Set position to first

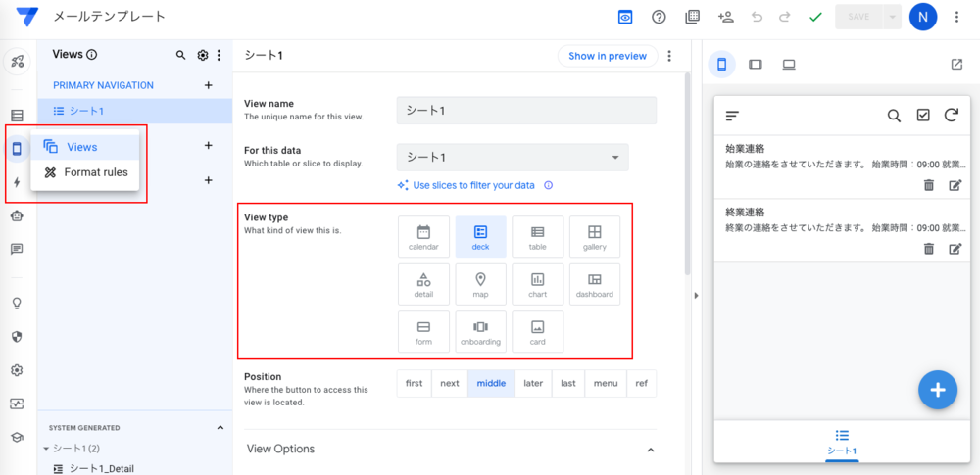(x=414, y=383)
